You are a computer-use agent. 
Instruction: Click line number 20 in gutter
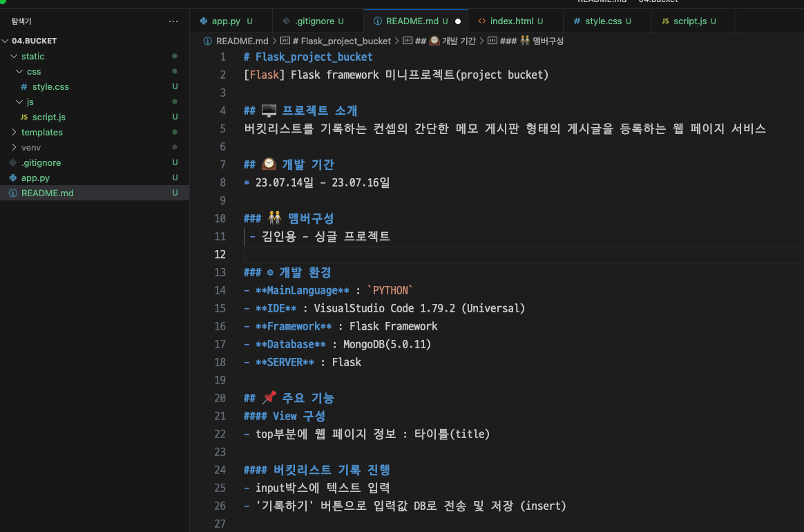(x=220, y=398)
